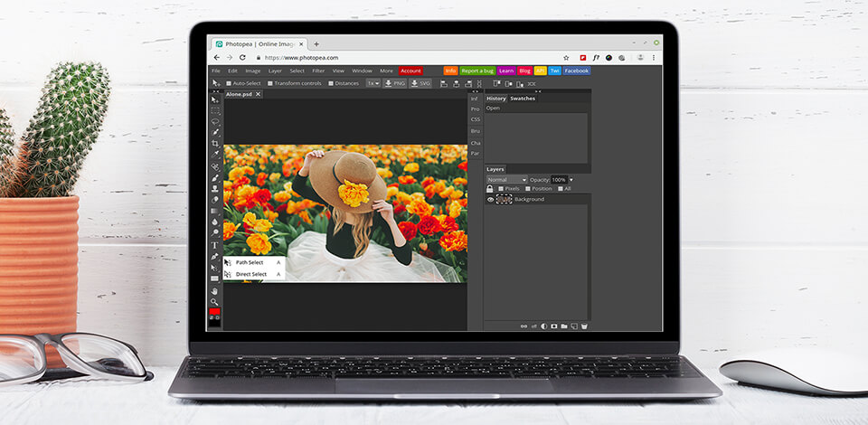Expand the Opacity dropdown arrow
The width and height of the screenshot is (868, 425).
(571, 179)
